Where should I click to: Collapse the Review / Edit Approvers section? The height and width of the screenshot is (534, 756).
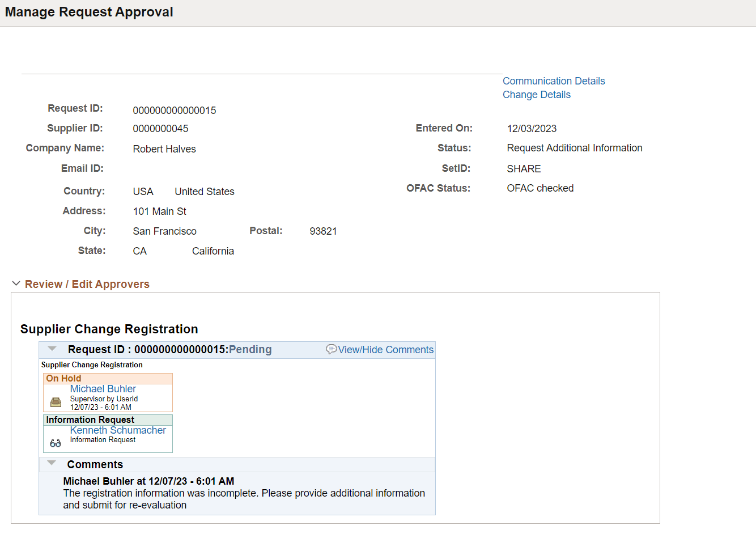16,283
